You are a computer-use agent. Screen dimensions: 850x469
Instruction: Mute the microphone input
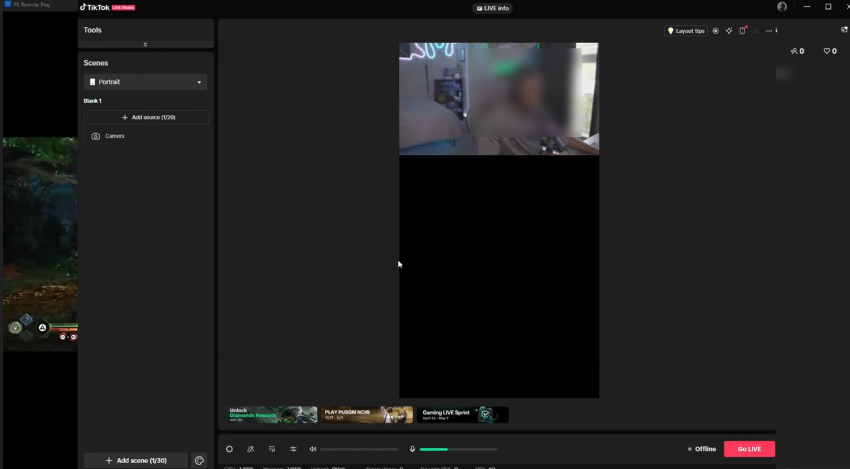412,449
